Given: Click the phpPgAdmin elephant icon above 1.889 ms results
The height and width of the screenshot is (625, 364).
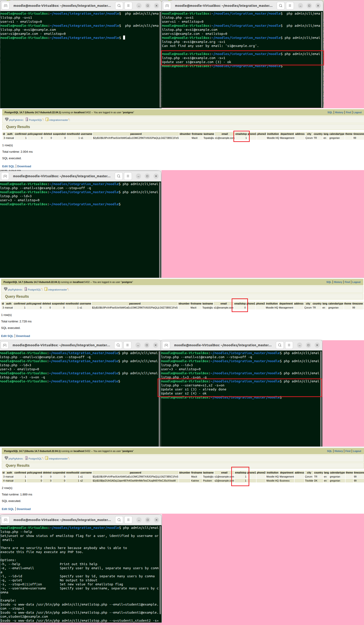Looking at the screenshot, I should tap(6, 458).
